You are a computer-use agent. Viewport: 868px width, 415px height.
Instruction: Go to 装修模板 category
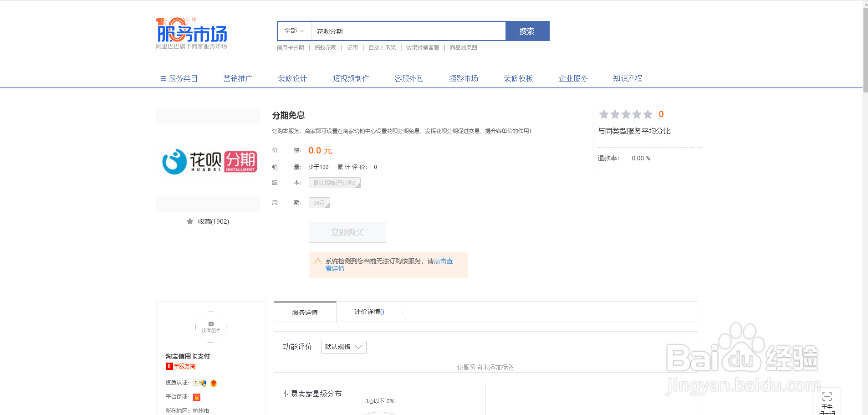(x=518, y=78)
